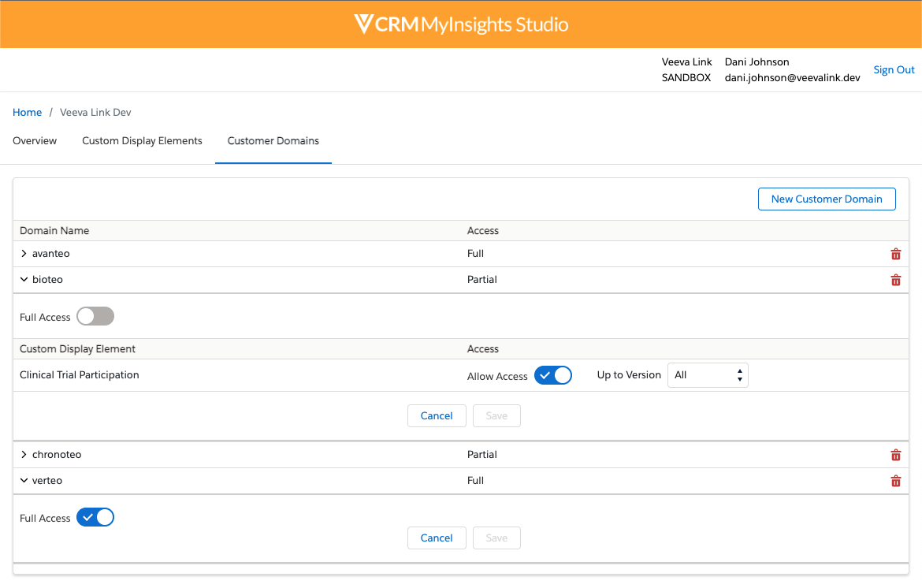
Task: Delete the avanteo domain via trash icon
Action: click(895, 254)
